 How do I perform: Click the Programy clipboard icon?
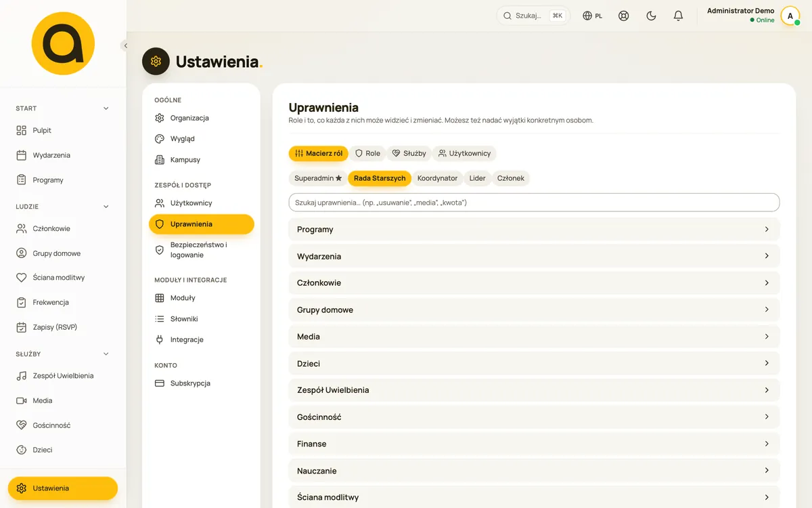click(21, 180)
